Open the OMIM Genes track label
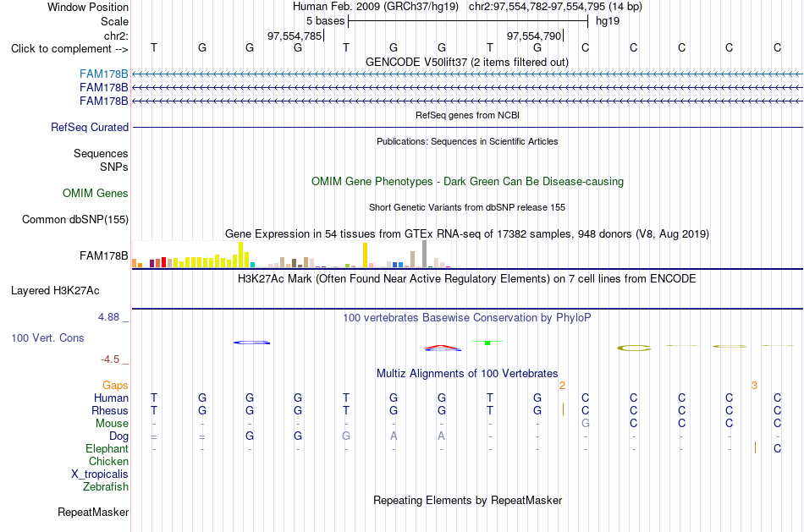The height and width of the screenshot is (532, 804). (x=96, y=193)
